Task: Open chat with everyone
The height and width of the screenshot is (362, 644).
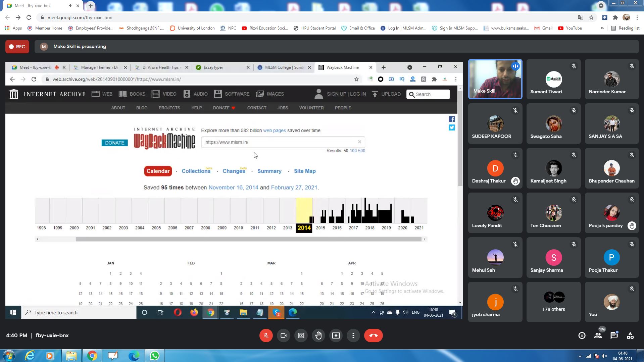Action: 614,335
